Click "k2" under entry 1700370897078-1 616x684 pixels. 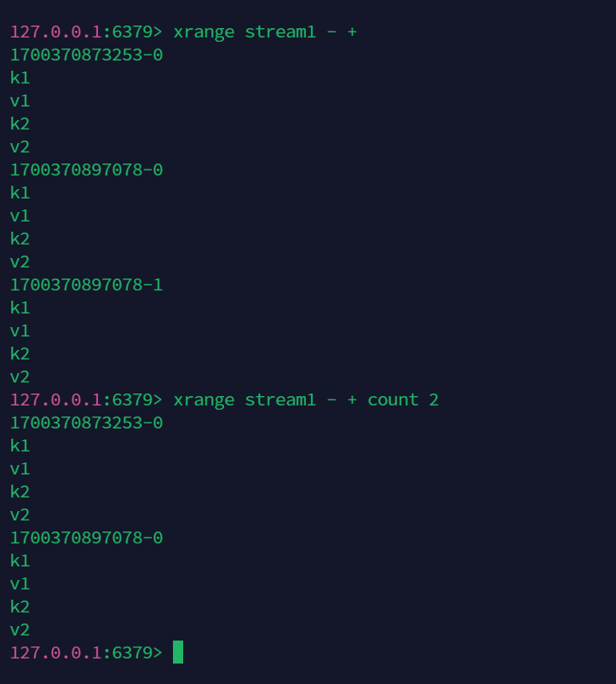tap(20, 354)
